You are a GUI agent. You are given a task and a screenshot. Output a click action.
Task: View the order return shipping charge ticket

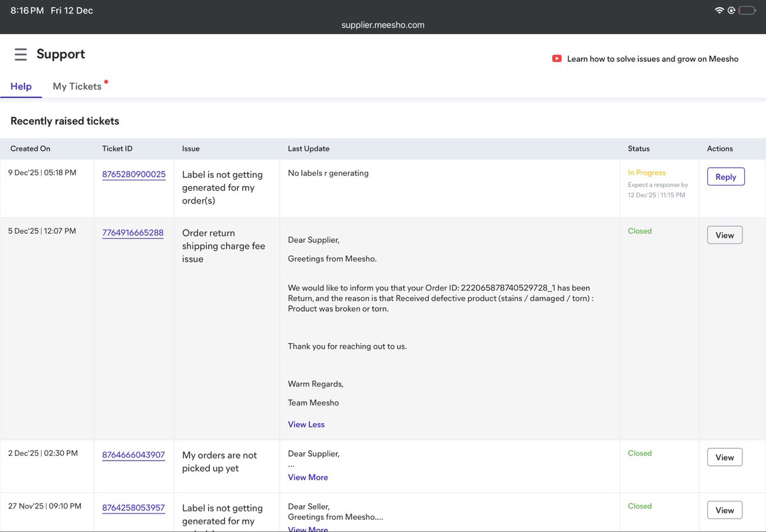click(x=725, y=235)
